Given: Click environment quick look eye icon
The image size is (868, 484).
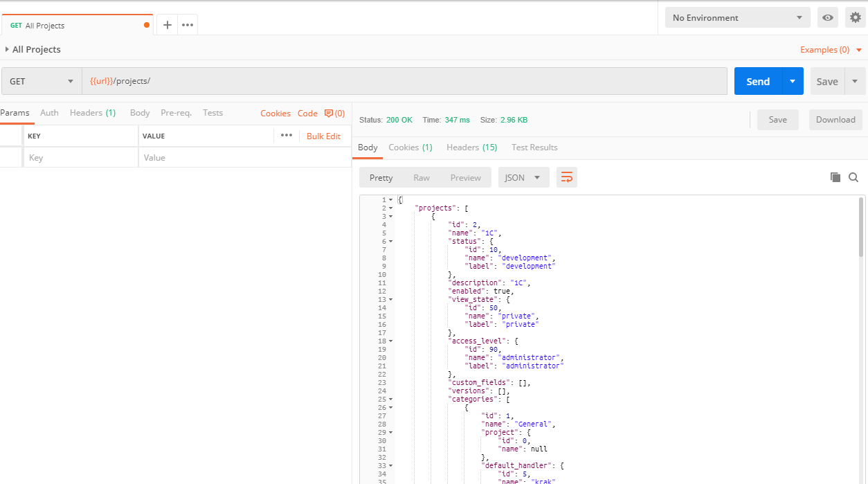Looking at the screenshot, I should click(827, 18).
